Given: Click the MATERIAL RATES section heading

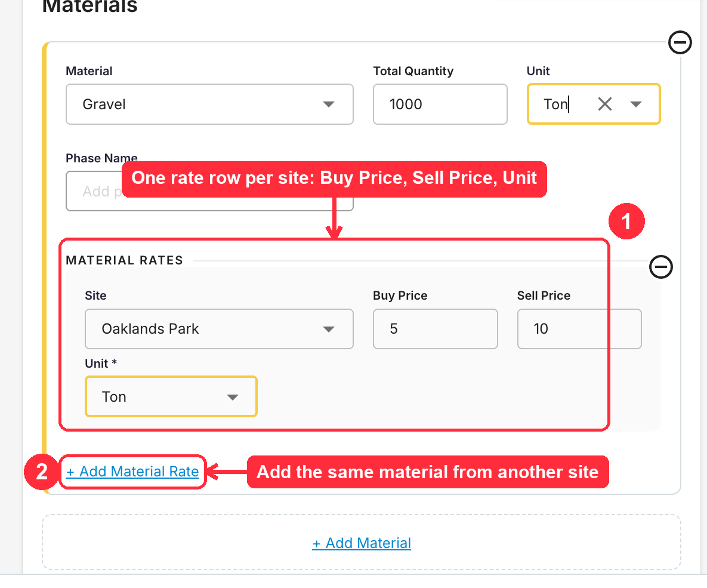Looking at the screenshot, I should 125,260.
